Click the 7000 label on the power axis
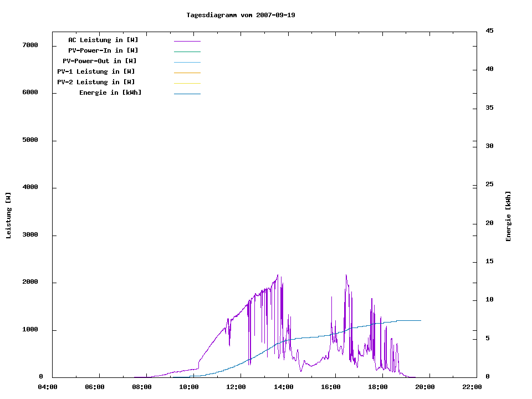Image resolution: width=532 pixels, height=399 pixels. tap(29, 45)
